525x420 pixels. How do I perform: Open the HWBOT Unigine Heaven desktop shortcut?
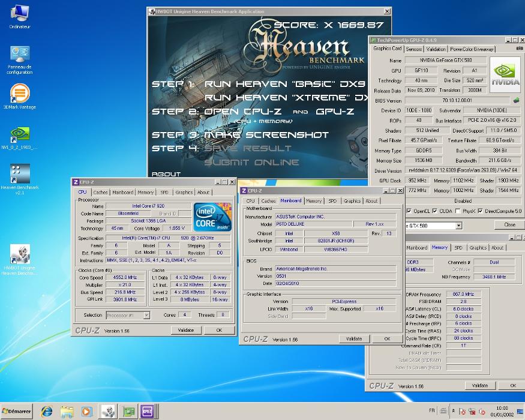point(20,260)
